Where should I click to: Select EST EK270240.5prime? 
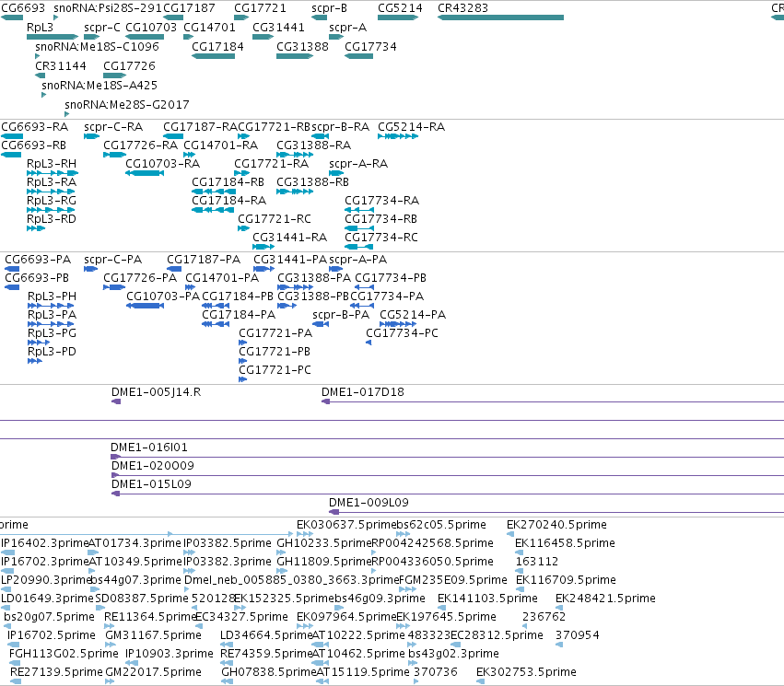[510, 534]
